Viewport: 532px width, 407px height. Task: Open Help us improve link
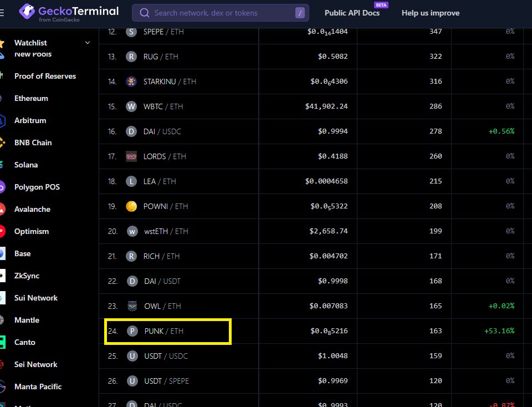(x=431, y=13)
